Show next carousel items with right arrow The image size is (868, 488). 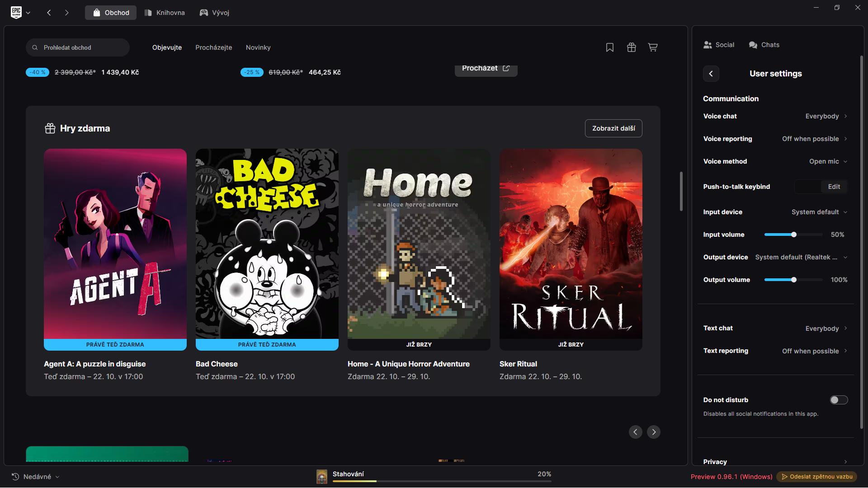point(654,432)
